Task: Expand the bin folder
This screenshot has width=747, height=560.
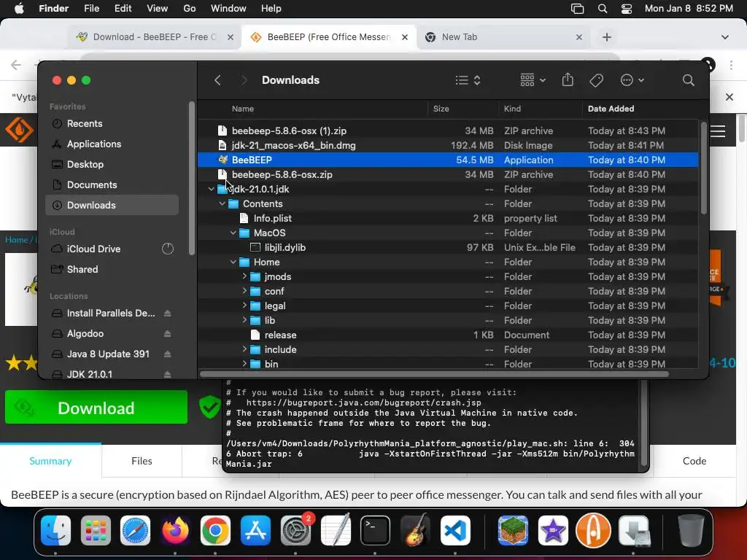Action: pyautogui.click(x=244, y=363)
